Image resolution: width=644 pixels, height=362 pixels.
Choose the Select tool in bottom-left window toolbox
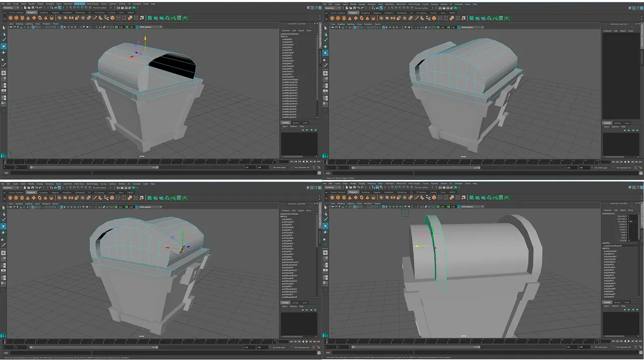4,208
